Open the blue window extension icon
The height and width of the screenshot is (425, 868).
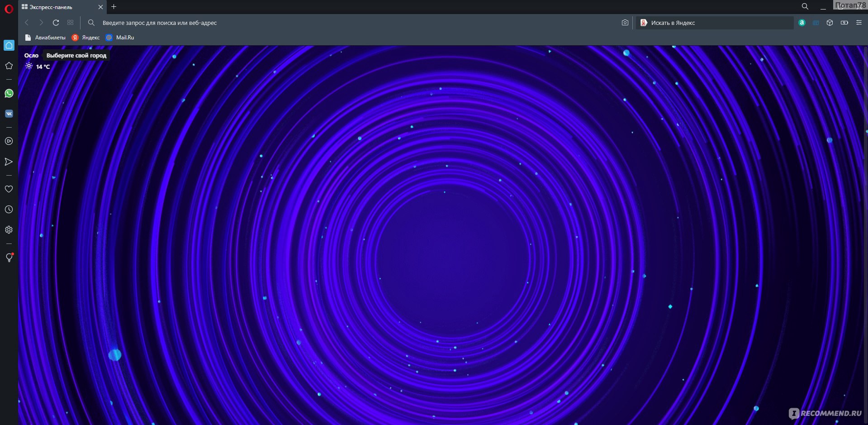point(816,23)
